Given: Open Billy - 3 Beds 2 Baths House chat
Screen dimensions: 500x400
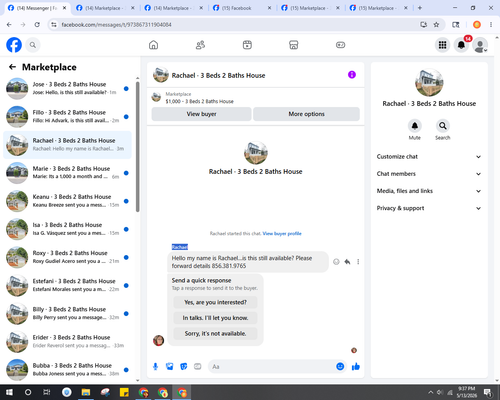Looking at the screenshot, I should [67, 313].
